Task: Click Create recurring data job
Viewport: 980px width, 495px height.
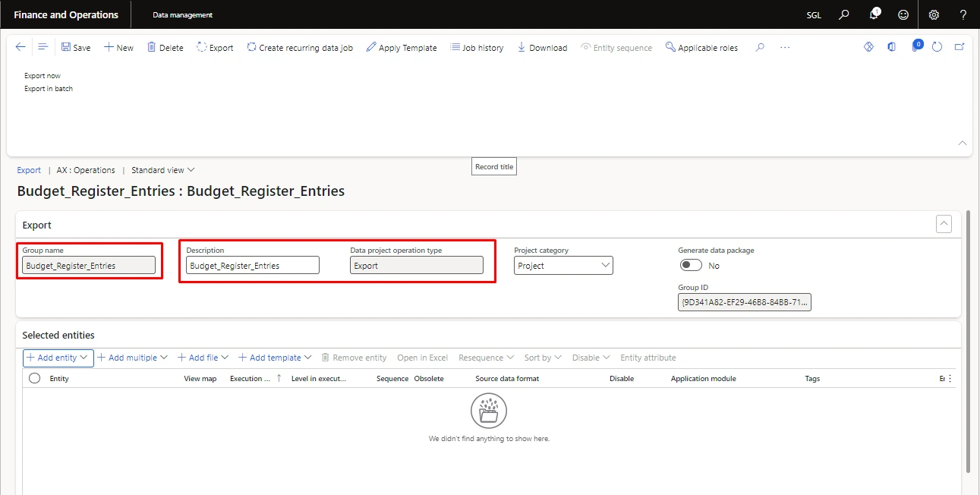Action: point(300,47)
